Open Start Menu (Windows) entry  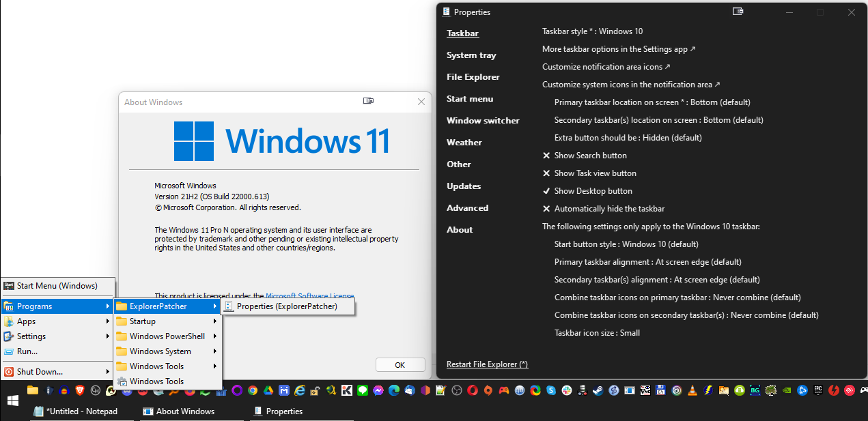pyautogui.click(x=58, y=286)
